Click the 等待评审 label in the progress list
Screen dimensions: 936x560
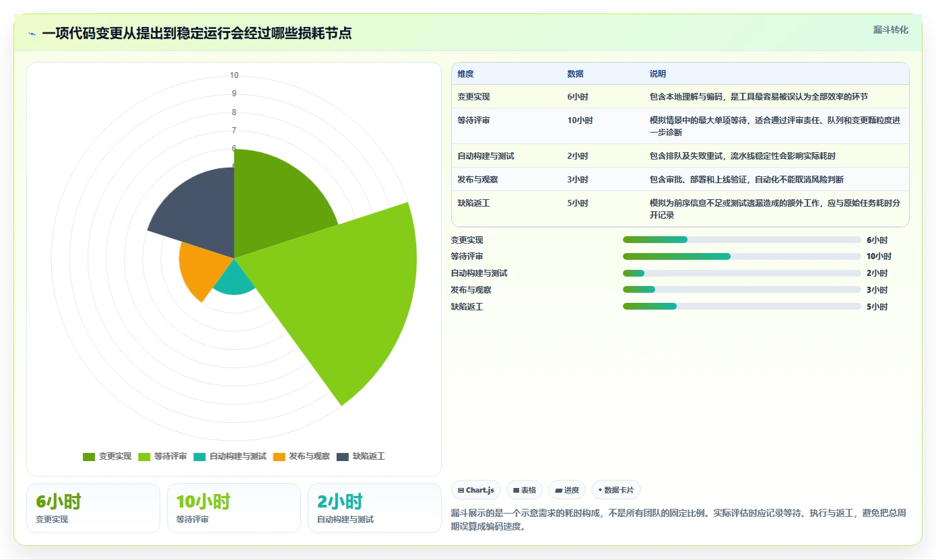(x=467, y=256)
